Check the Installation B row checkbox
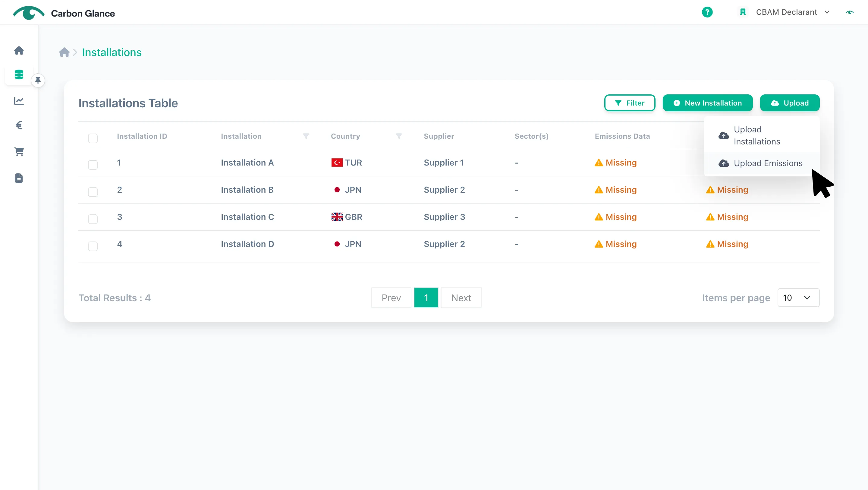The width and height of the screenshot is (868, 490). click(93, 192)
